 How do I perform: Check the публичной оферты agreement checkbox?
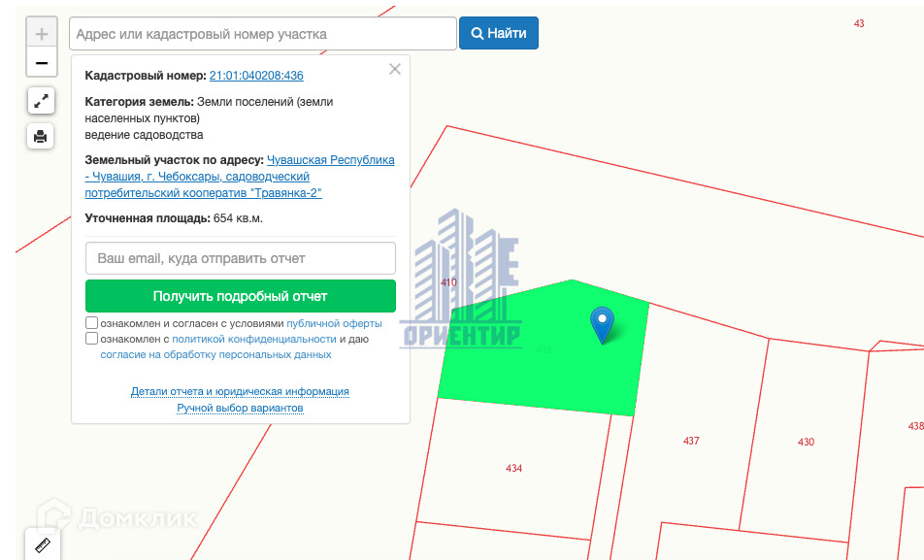click(x=91, y=322)
